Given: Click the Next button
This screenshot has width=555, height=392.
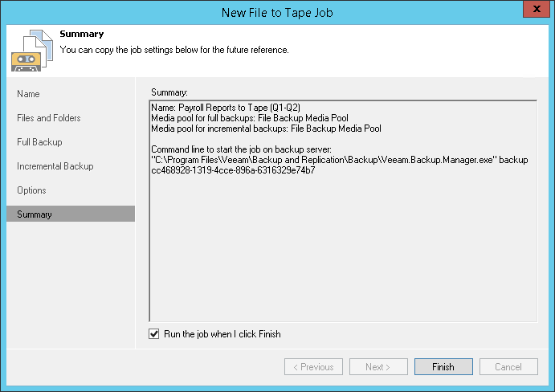Looking at the screenshot, I should [377, 367].
